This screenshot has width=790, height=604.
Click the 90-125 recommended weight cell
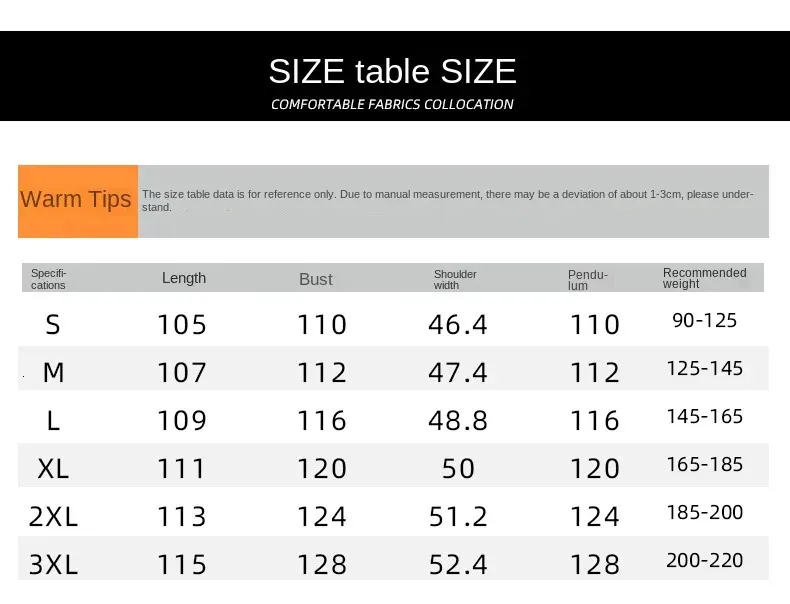click(704, 320)
